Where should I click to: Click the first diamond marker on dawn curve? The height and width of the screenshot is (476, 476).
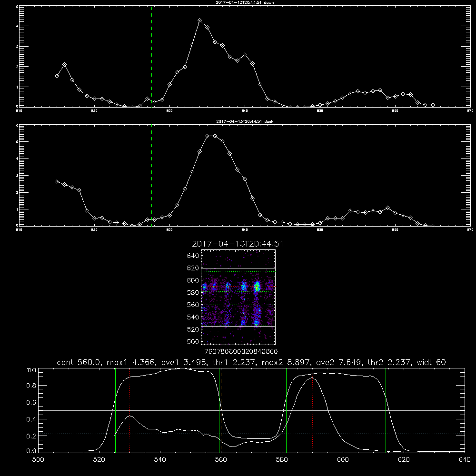click(57, 76)
